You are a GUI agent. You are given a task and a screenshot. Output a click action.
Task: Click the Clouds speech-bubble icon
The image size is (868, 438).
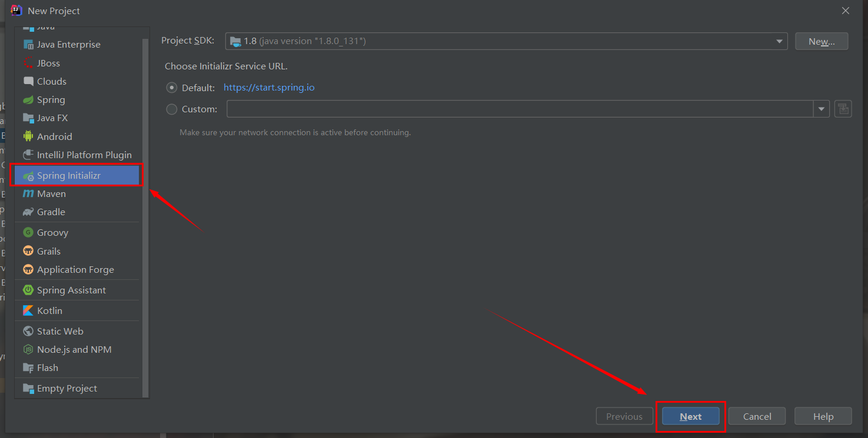point(28,81)
